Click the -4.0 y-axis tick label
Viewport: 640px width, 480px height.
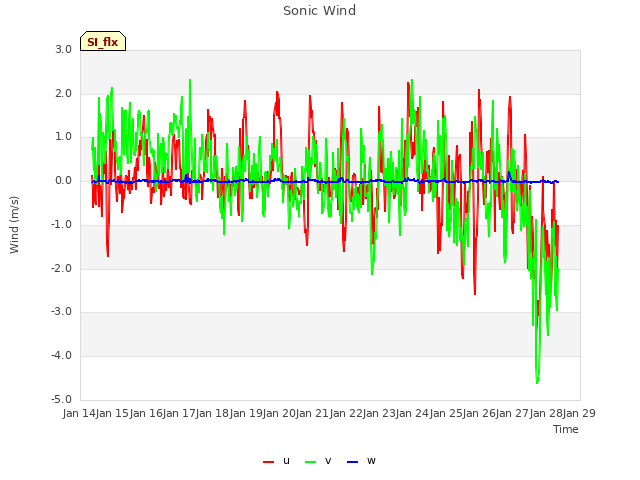[x=62, y=356]
